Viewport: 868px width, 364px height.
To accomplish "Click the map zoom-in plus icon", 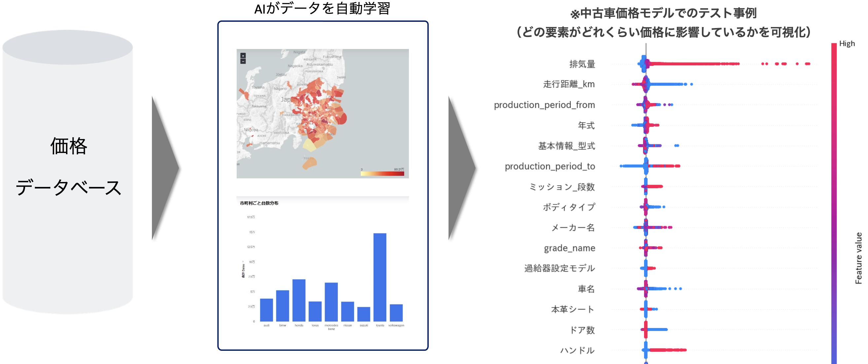I will [243, 56].
